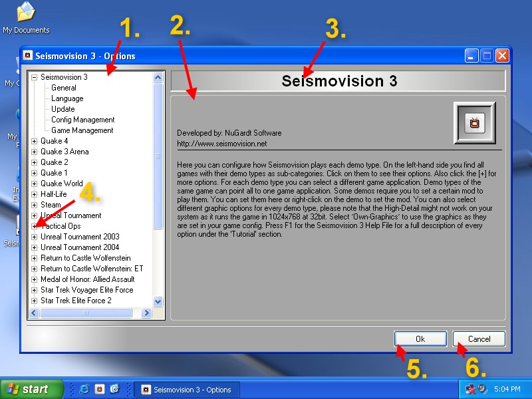Click the tree scrollbar down arrow
Image resolution: width=532 pixels, height=399 pixels.
(158, 301)
